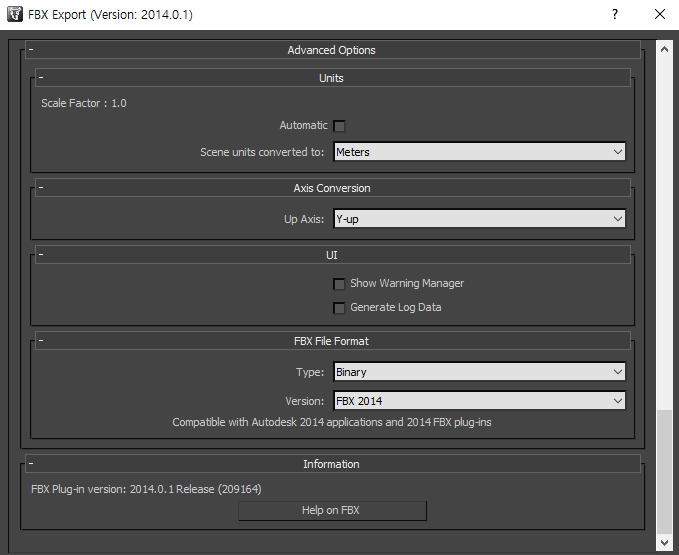Open the Up Axis dropdown

tap(479, 219)
